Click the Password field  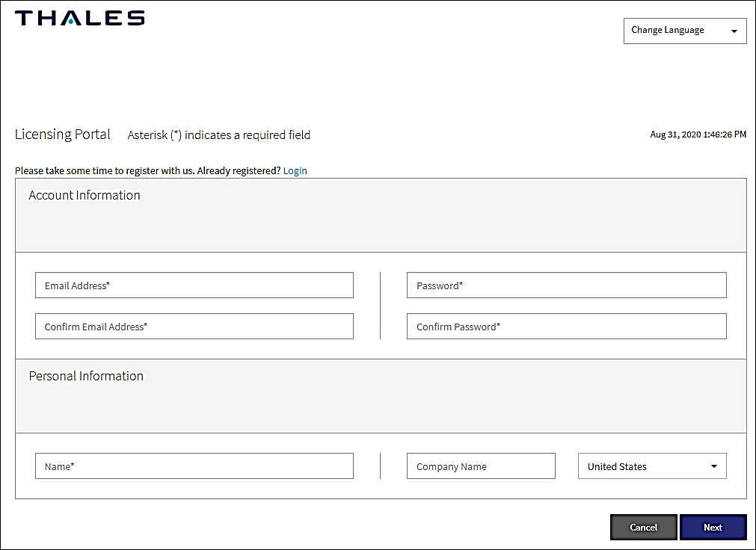pos(566,285)
